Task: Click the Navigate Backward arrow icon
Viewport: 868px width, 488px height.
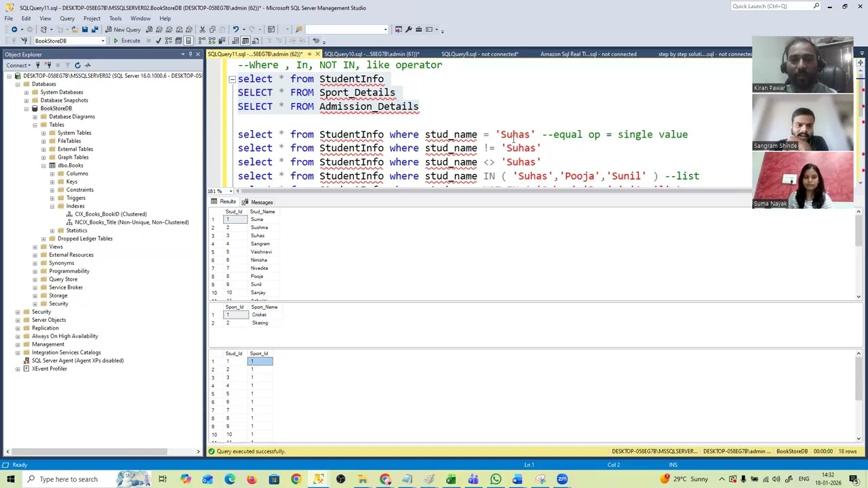Action: pyautogui.click(x=14, y=29)
